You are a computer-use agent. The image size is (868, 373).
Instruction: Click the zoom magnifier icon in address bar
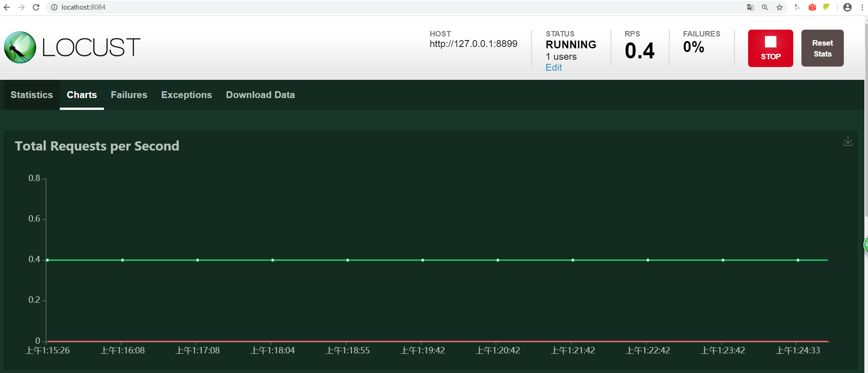pos(765,7)
